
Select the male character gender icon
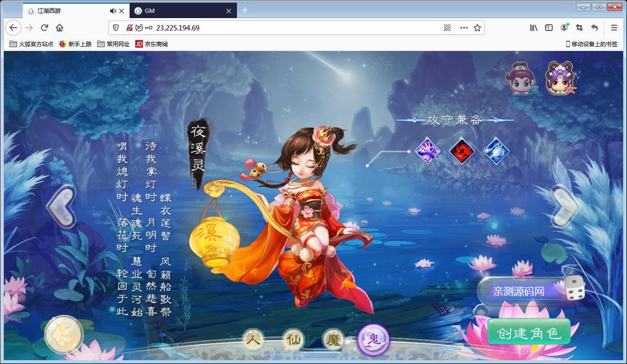[521, 79]
